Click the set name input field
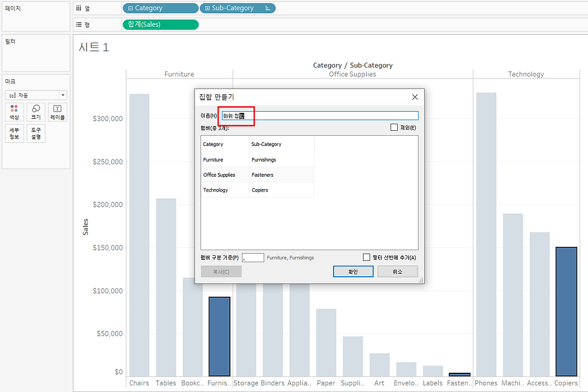 tap(320, 116)
